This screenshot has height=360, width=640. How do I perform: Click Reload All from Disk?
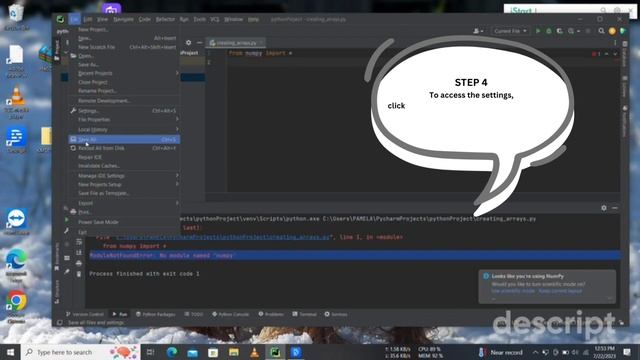tap(124, 148)
